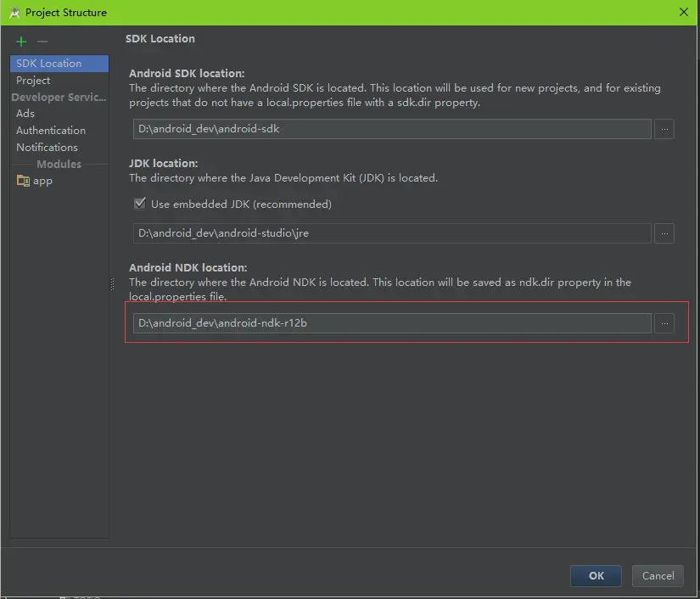700x599 pixels.
Task: Click the Modules section label
Action: 59,164
